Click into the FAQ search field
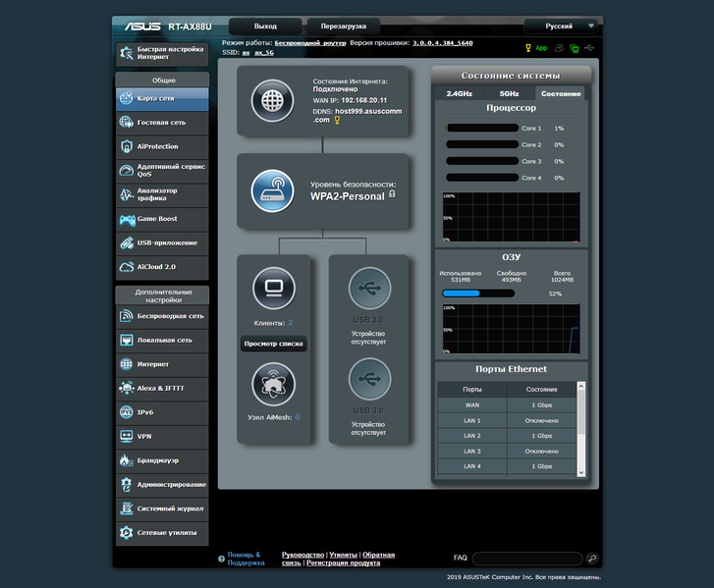 point(527,558)
